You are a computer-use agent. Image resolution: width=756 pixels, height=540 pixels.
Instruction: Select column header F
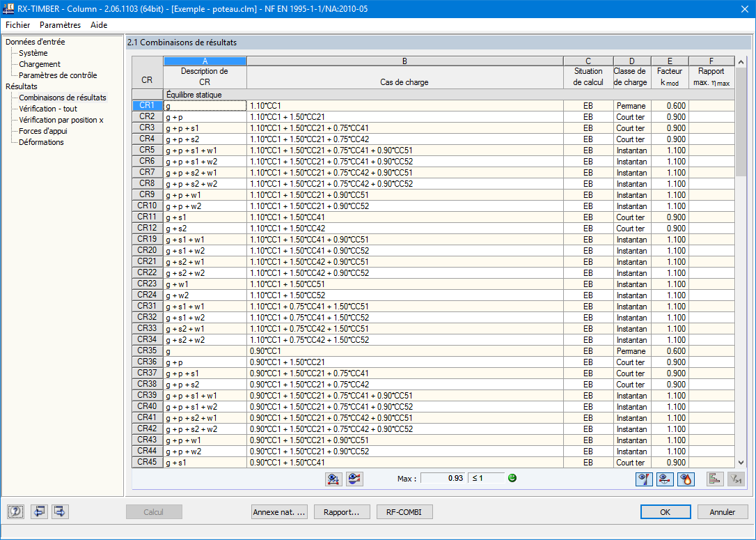711,61
